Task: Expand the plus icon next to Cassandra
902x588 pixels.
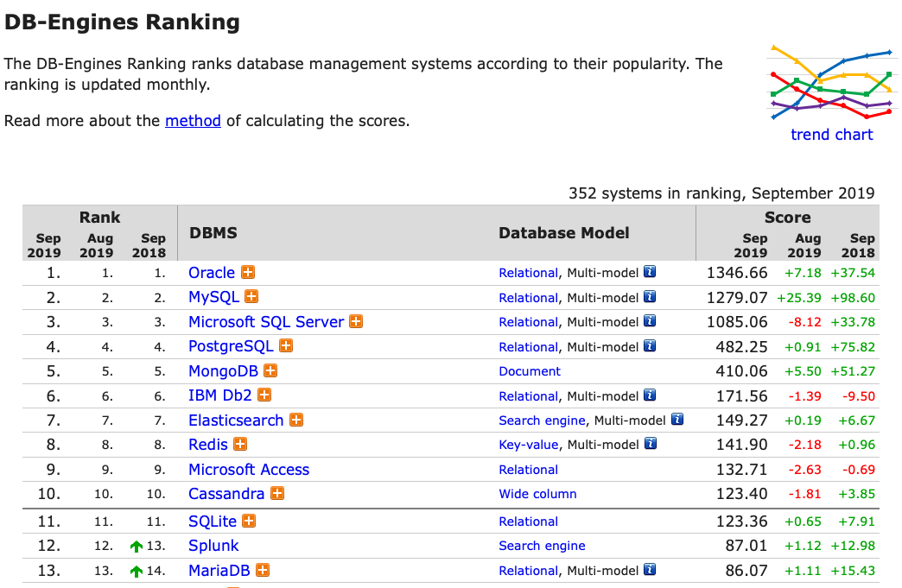Action: 277,493
